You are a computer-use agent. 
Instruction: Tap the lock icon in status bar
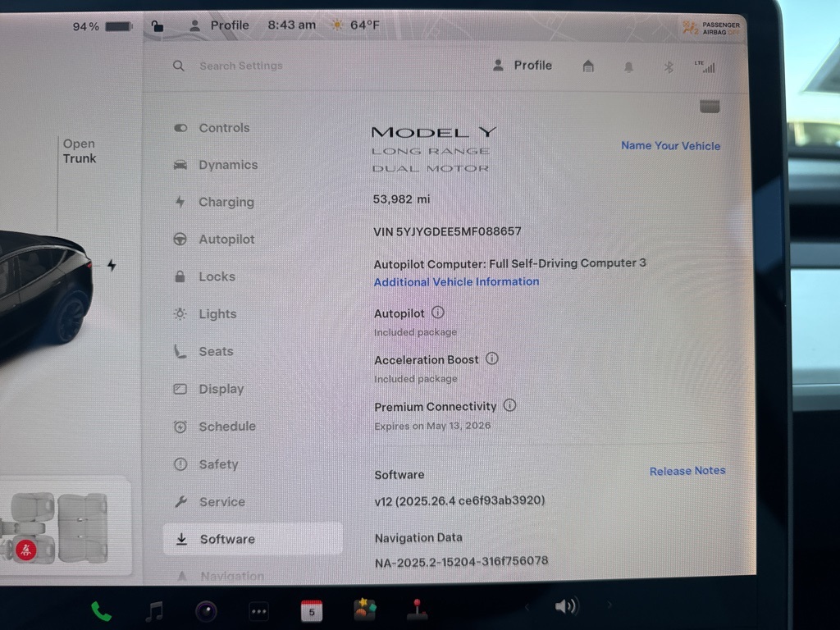(x=157, y=26)
